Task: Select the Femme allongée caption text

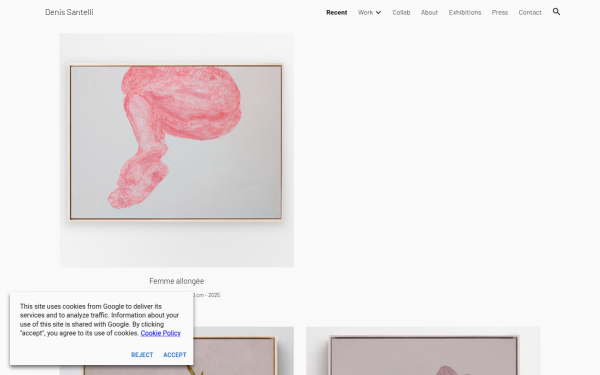Action: pos(176,281)
